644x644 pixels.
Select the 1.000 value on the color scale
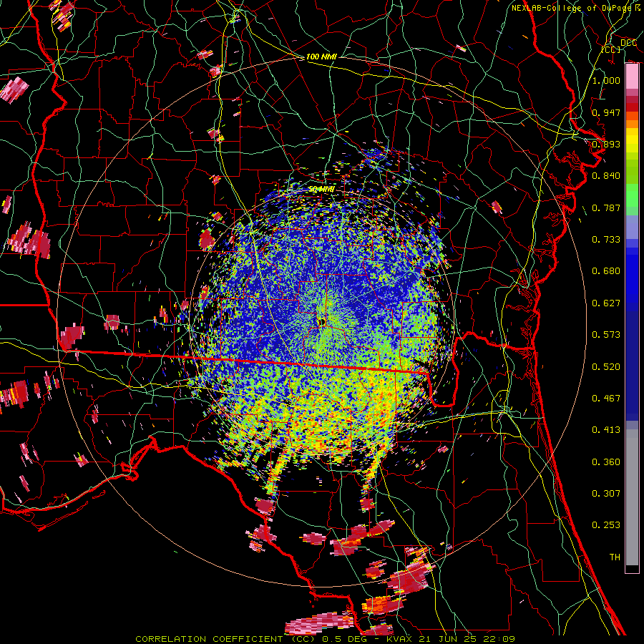point(606,80)
